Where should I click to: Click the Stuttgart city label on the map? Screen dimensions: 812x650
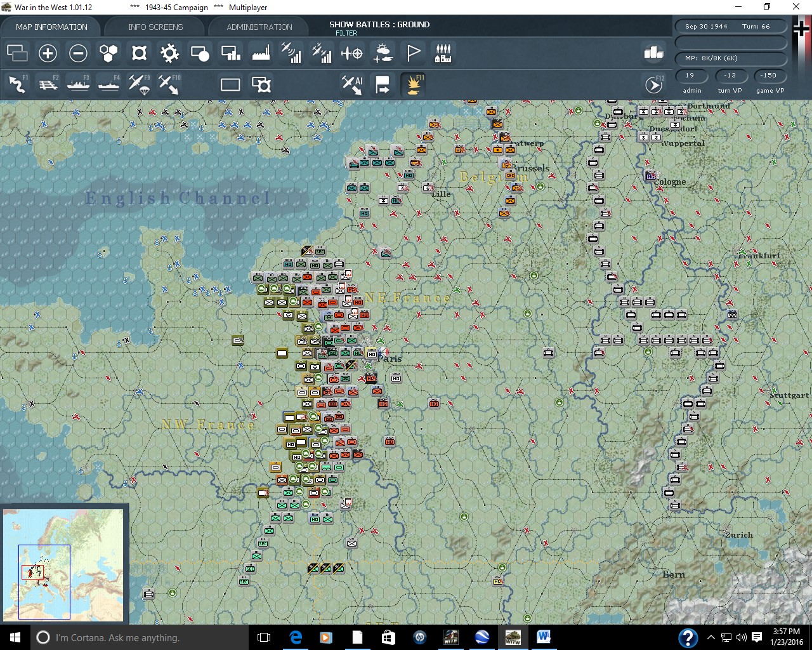789,395
